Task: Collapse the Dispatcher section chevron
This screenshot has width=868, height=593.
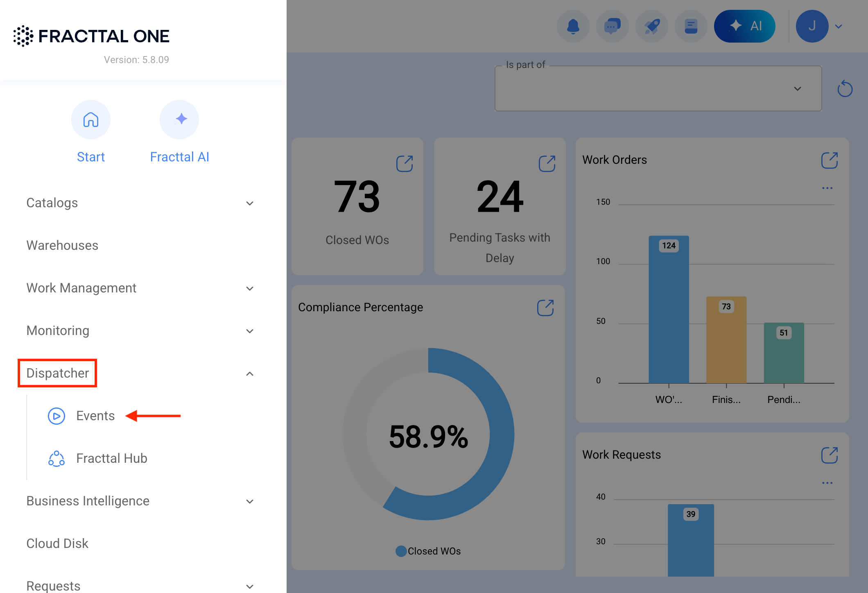Action: pos(250,373)
